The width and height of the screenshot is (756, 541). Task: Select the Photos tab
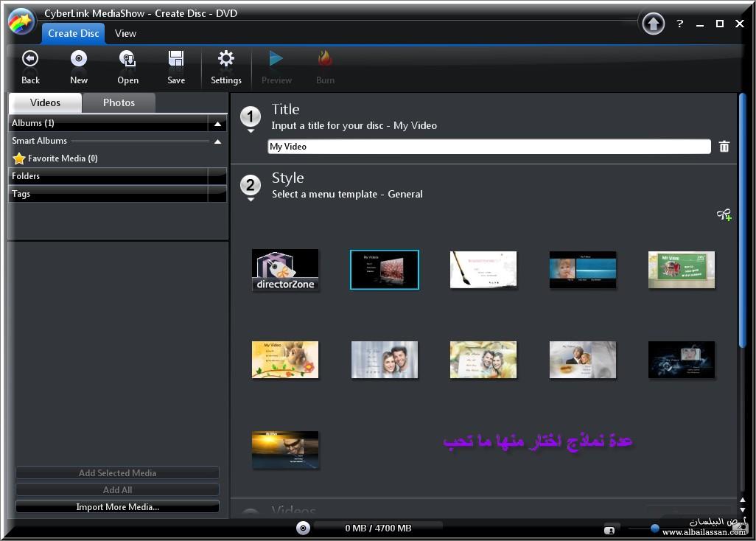click(119, 102)
